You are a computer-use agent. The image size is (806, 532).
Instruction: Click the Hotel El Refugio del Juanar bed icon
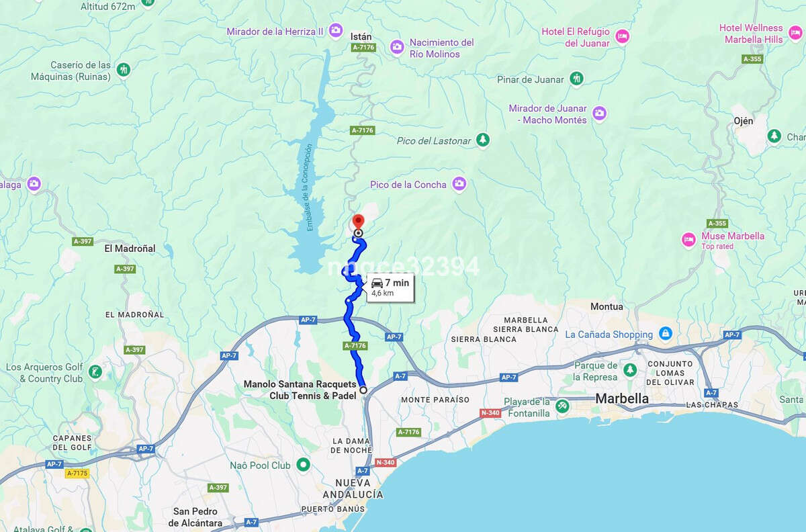622,36
